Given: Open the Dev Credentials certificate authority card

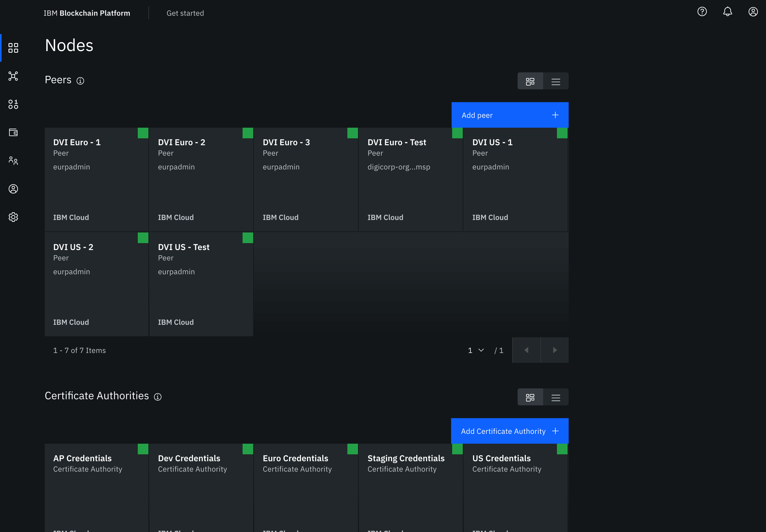Looking at the screenshot, I should (x=201, y=488).
